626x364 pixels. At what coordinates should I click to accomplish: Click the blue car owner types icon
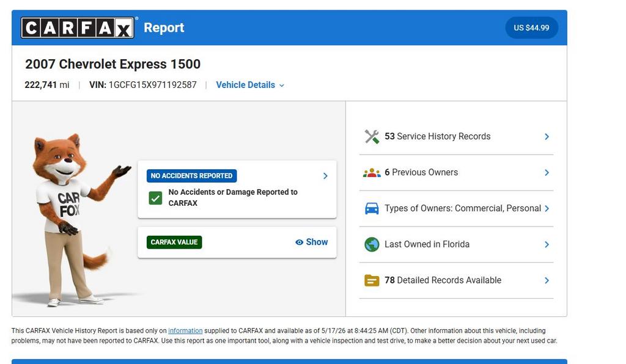pyautogui.click(x=372, y=208)
